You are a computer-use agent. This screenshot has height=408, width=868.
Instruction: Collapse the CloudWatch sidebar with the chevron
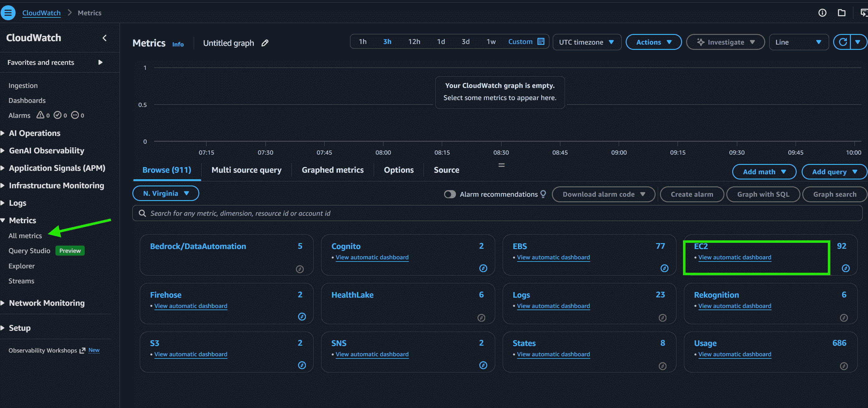[x=104, y=38]
